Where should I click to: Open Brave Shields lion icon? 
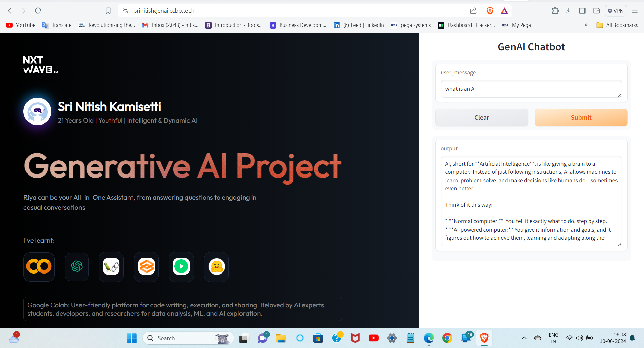490,11
